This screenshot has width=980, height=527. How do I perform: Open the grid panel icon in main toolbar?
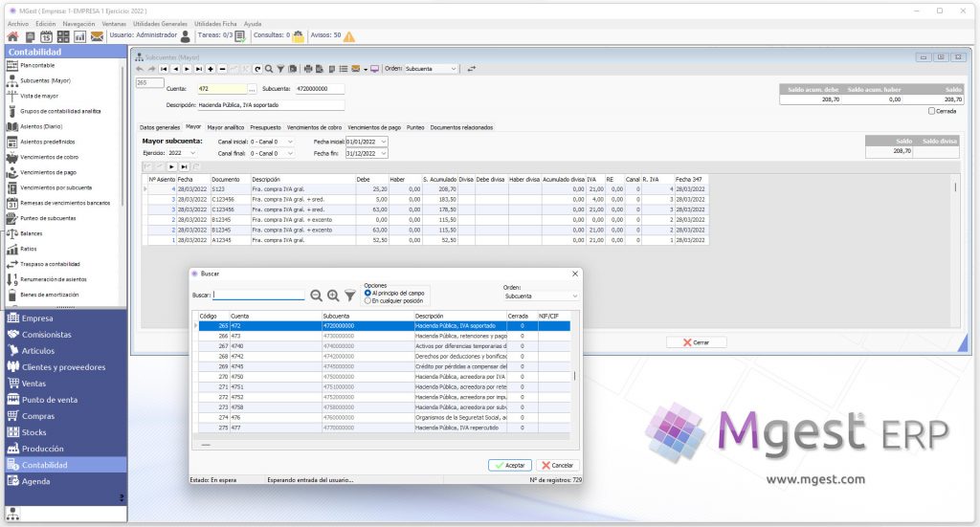tap(63, 37)
